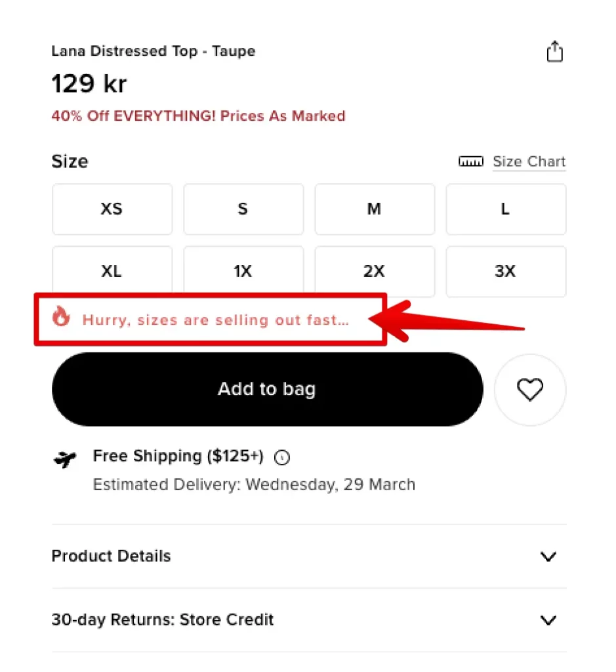The height and width of the screenshot is (672, 616).
Task: Click the flame icon by selling out message
Action: tap(61, 317)
